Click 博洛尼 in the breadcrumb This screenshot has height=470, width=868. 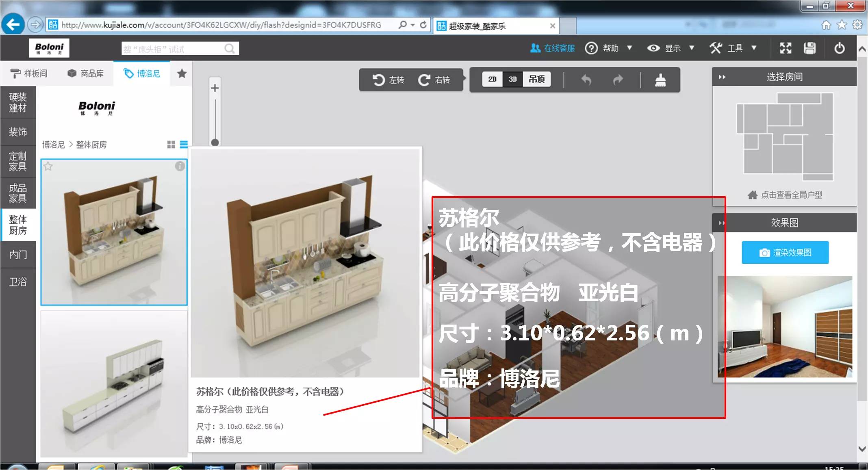(53, 145)
